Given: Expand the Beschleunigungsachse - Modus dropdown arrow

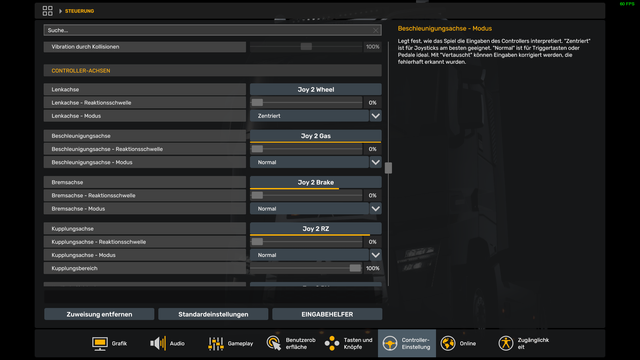Looking at the screenshot, I should (376, 162).
